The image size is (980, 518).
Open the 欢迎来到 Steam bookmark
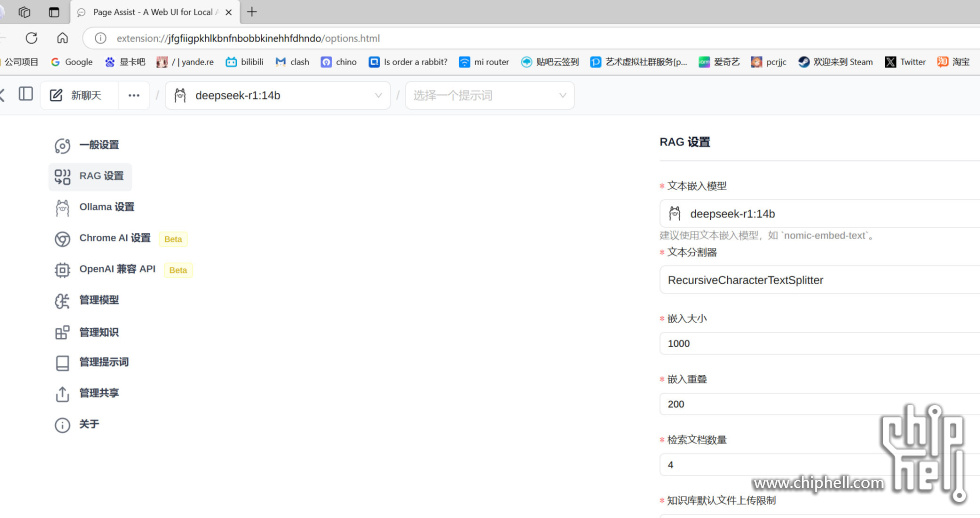[836, 62]
